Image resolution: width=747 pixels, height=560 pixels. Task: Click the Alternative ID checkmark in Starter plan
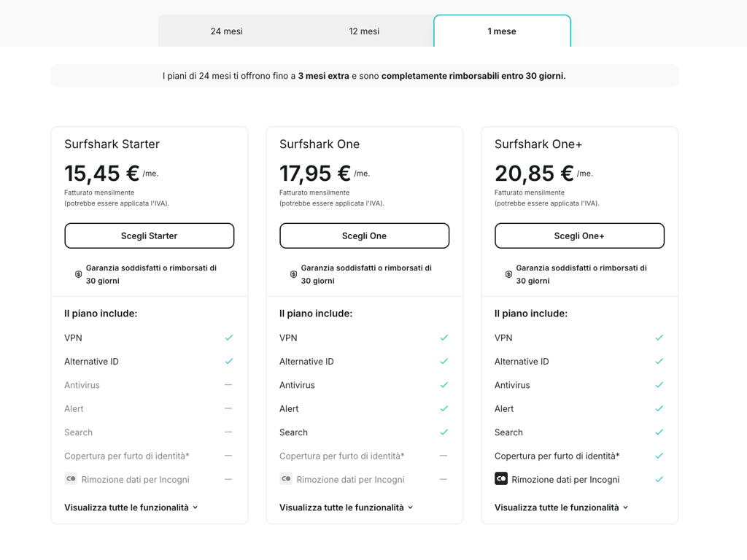pyautogui.click(x=228, y=362)
